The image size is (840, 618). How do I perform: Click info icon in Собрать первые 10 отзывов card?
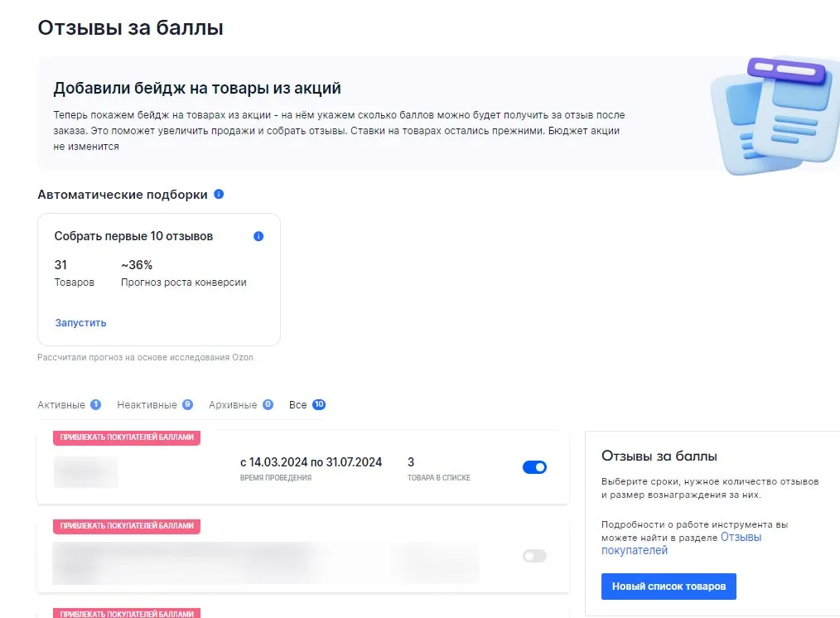tap(258, 236)
